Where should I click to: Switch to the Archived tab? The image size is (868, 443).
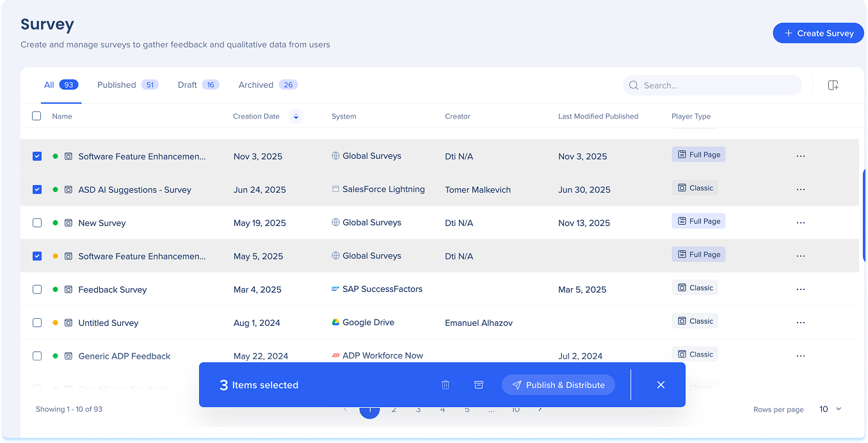coord(267,85)
